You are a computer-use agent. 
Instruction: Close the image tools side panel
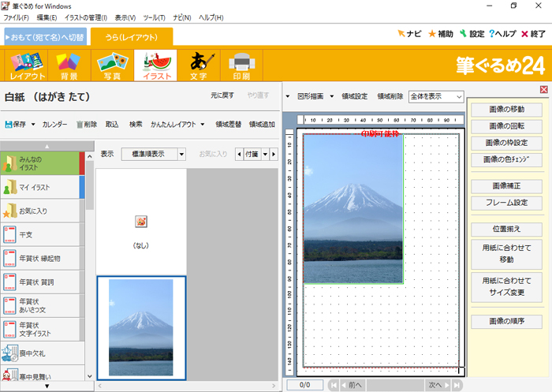[543, 90]
